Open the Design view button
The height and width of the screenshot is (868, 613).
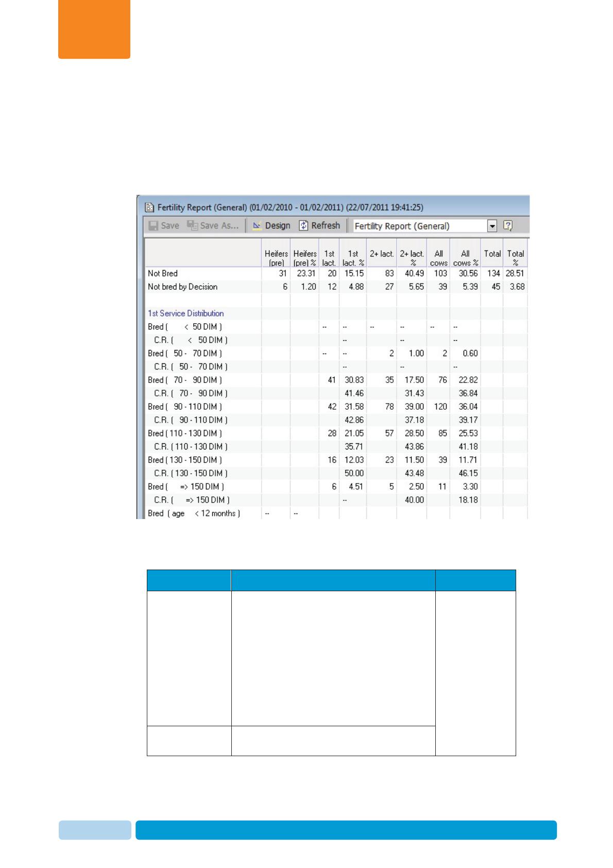[x=271, y=225]
